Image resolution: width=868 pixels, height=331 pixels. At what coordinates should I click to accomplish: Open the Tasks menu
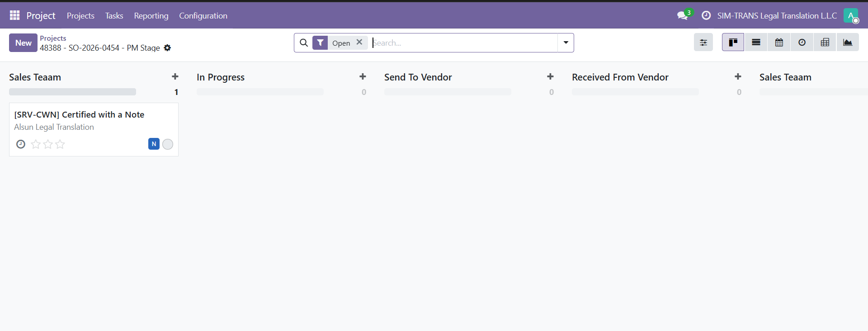(x=114, y=15)
